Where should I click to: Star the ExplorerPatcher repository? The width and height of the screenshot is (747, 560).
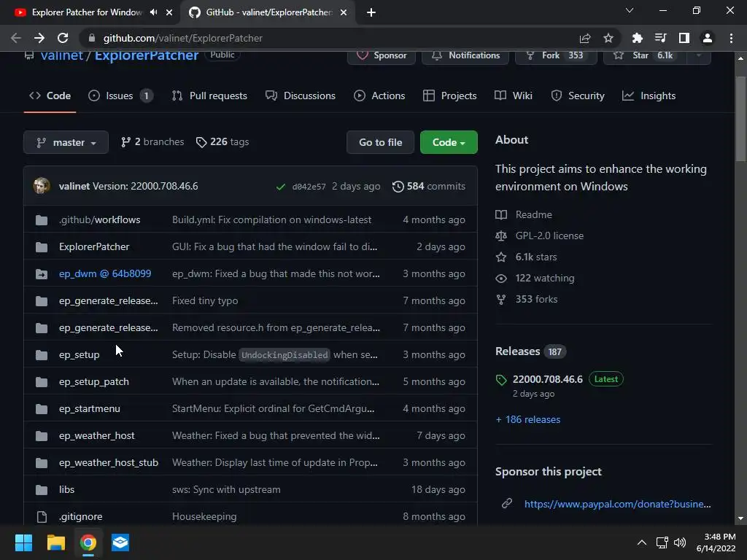pyautogui.click(x=645, y=55)
